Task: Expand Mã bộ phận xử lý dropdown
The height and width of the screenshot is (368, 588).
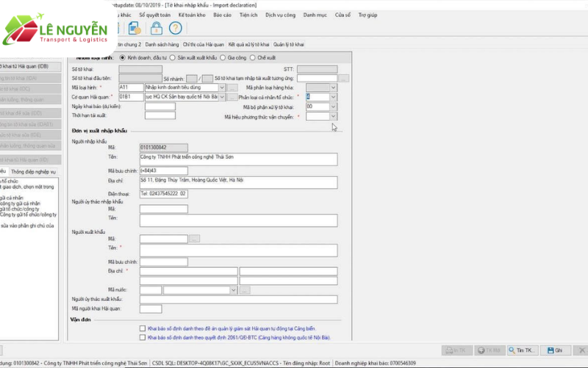Action: [x=334, y=107]
